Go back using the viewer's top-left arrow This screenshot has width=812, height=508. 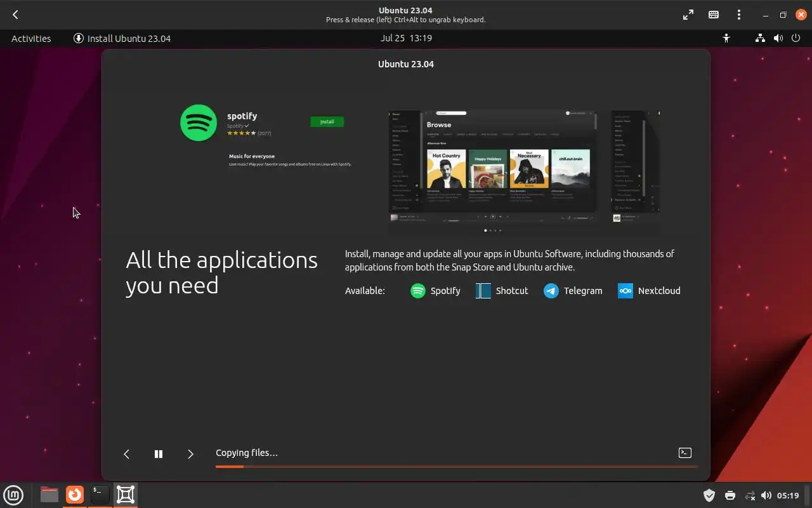pos(15,15)
